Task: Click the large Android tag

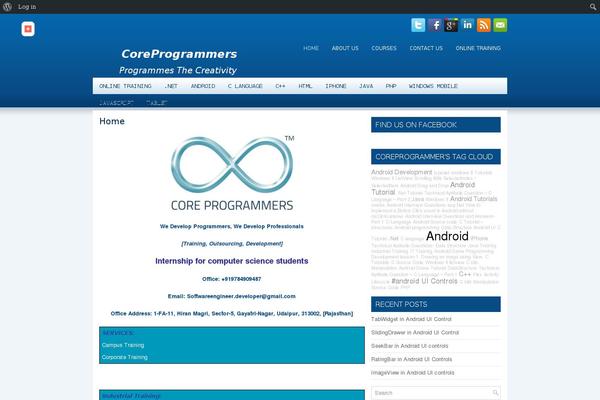Action: tap(447, 236)
